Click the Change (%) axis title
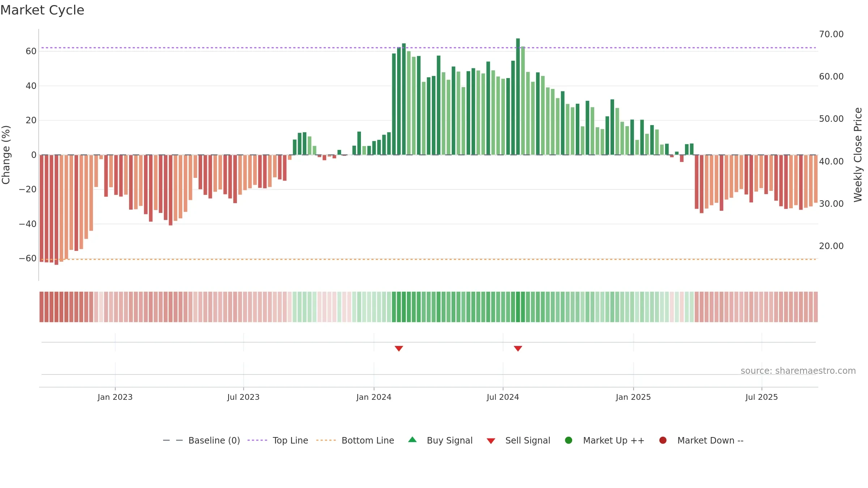This screenshot has width=868, height=488. pos(6,155)
